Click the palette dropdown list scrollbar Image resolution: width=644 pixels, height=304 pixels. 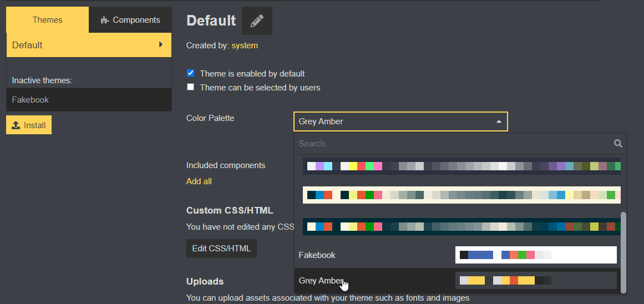pyautogui.click(x=623, y=252)
